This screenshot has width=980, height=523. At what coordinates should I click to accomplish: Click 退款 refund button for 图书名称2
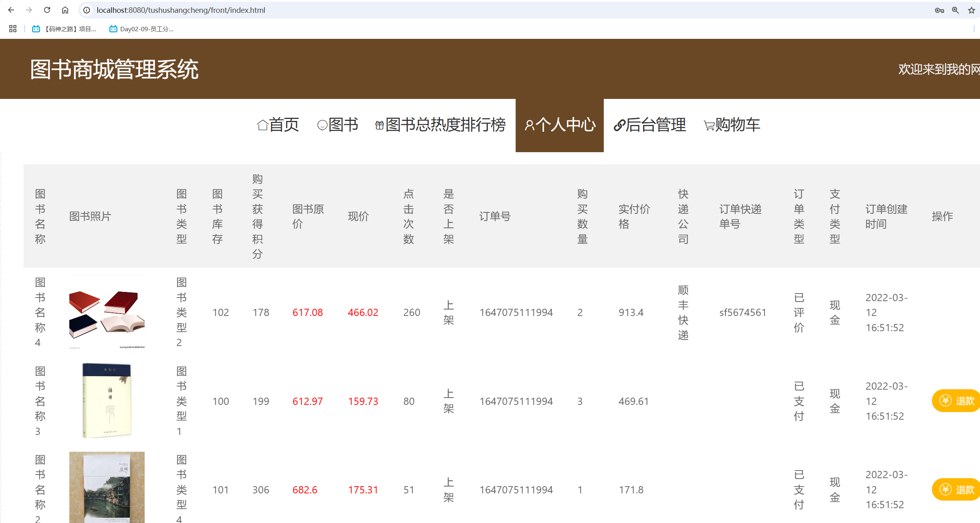pyautogui.click(x=957, y=489)
